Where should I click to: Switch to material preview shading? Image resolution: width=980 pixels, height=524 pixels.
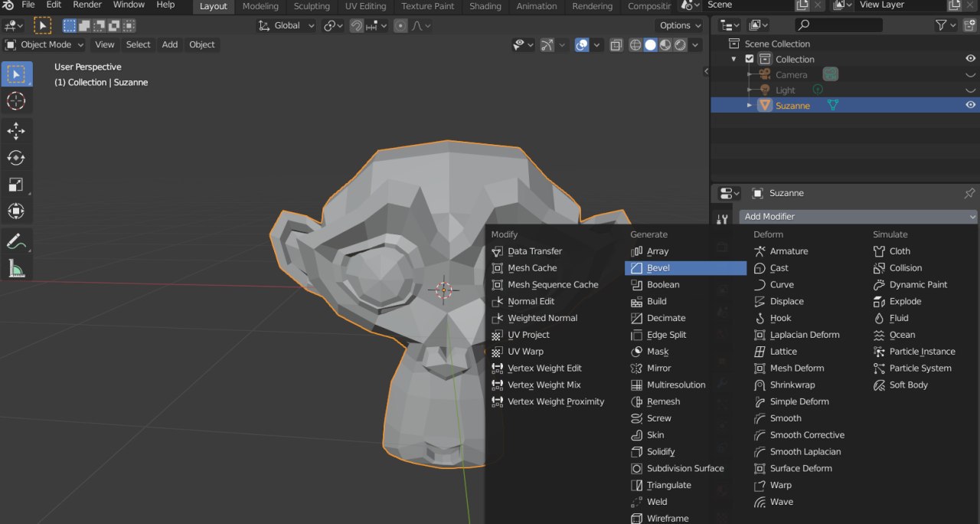[665, 45]
